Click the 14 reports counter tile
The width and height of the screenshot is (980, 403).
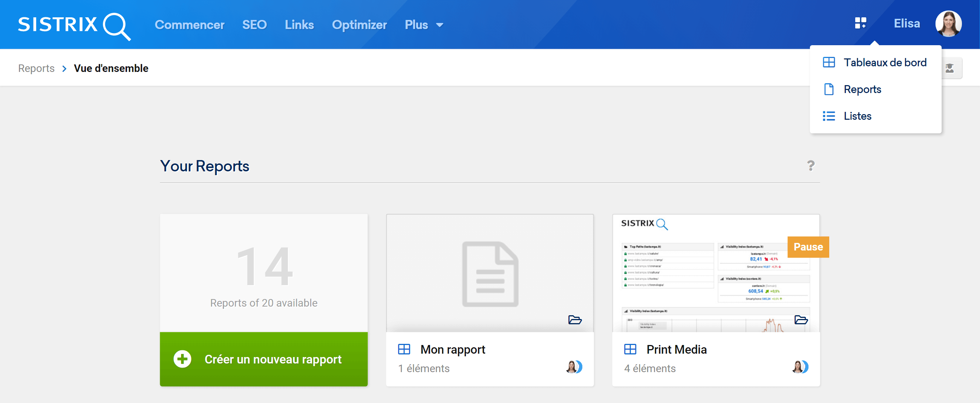(x=263, y=273)
